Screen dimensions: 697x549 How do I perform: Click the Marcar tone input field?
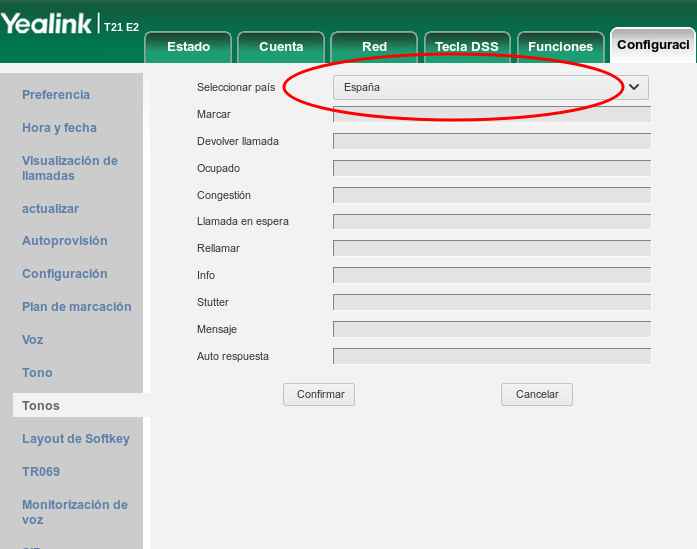tap(490, 115)
